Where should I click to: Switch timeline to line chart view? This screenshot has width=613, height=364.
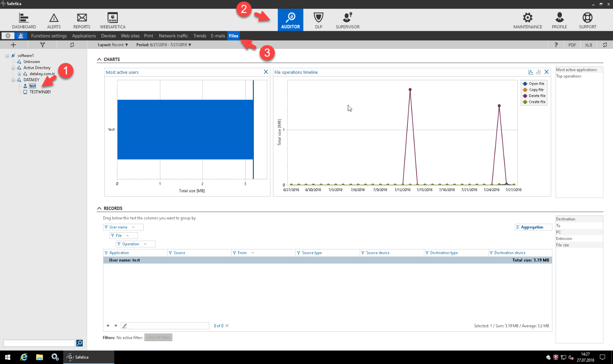tap(531, 72)
